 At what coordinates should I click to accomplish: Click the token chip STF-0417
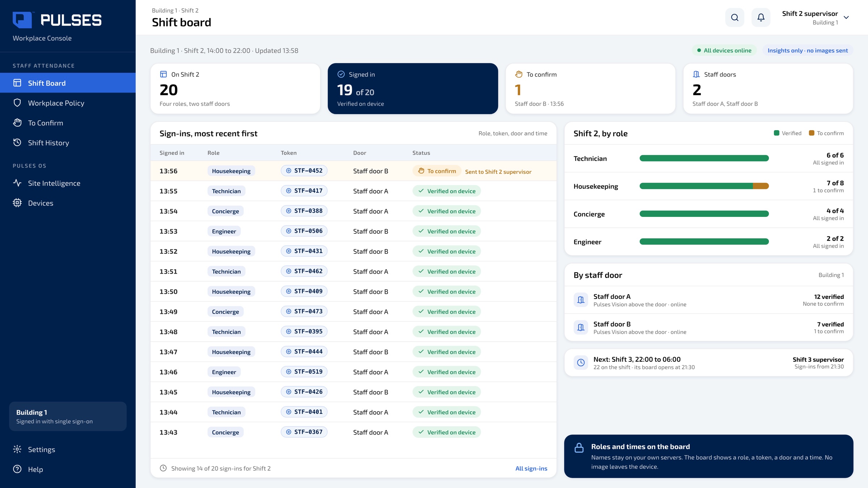coord(304,191)
